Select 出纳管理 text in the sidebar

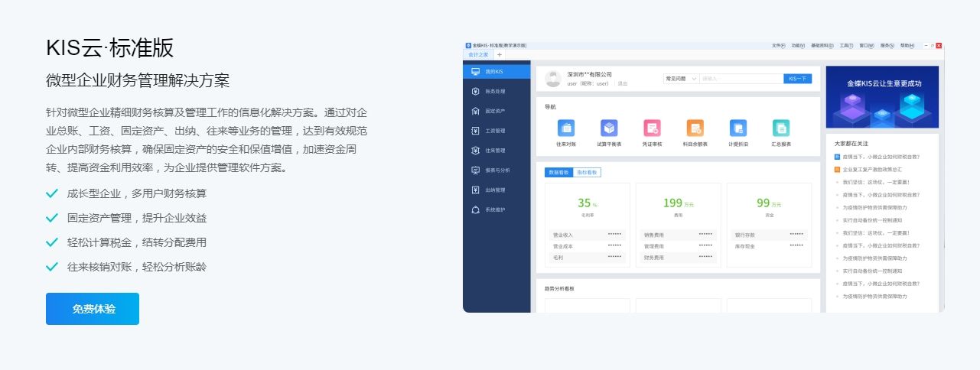coord(495,190)
